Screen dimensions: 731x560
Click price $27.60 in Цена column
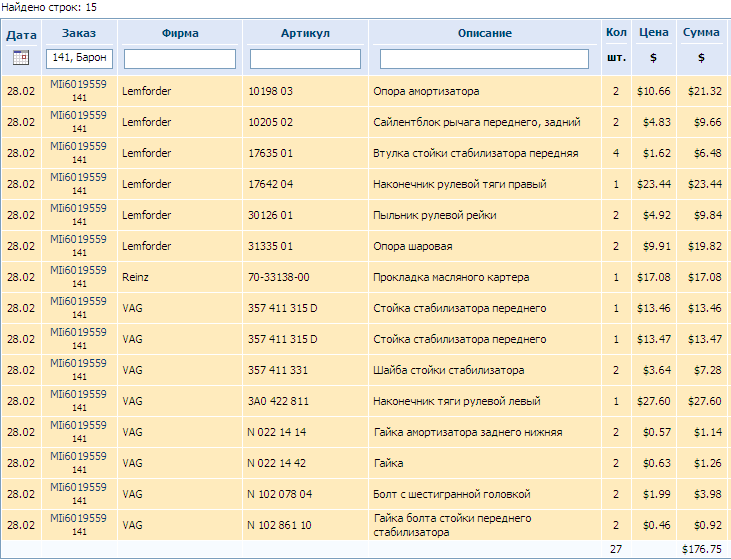click(x=654, y=401)
